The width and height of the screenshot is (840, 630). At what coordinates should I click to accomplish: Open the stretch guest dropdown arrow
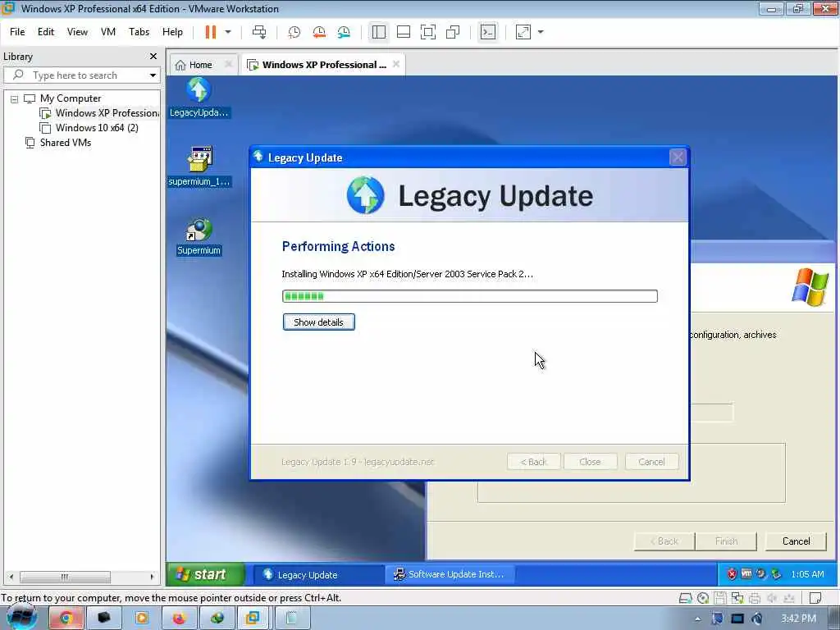tap(541, 32)
